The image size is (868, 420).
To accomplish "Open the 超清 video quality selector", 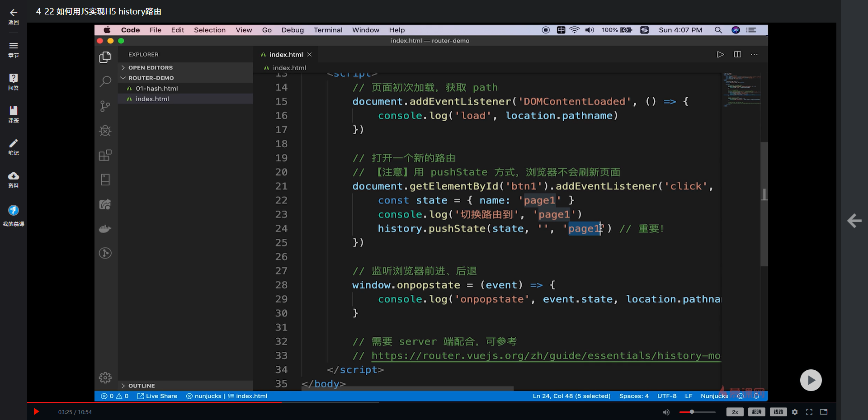I will pos(757,412).
